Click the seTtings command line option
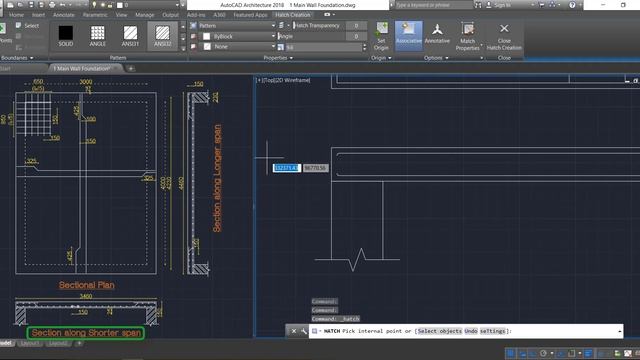Screen dimensions: 640x360 click(x=493, y=331)
